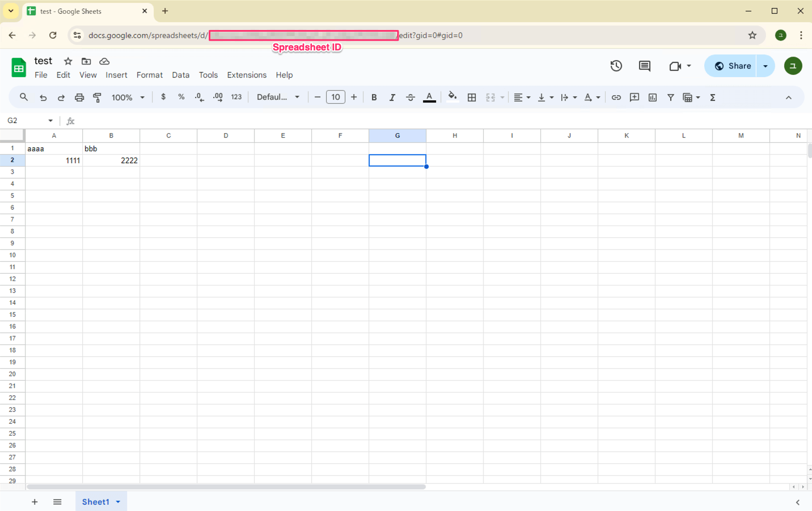Screen dimensions: 812x511
Task: Click the font size field
Action: click(336, 97)
